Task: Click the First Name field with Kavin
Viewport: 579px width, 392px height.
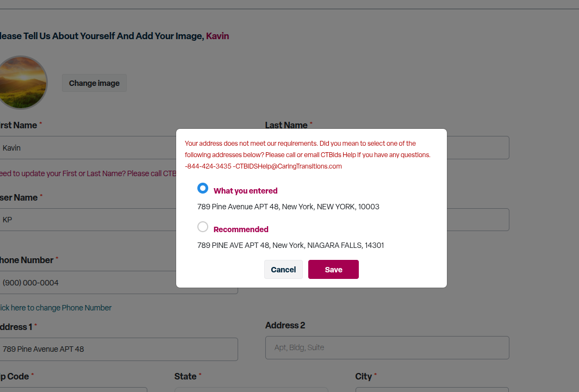Action: click(88, 148)
